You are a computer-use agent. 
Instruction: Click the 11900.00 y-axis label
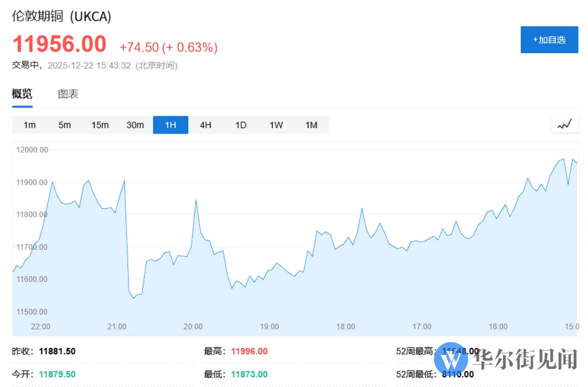(32, 182)
